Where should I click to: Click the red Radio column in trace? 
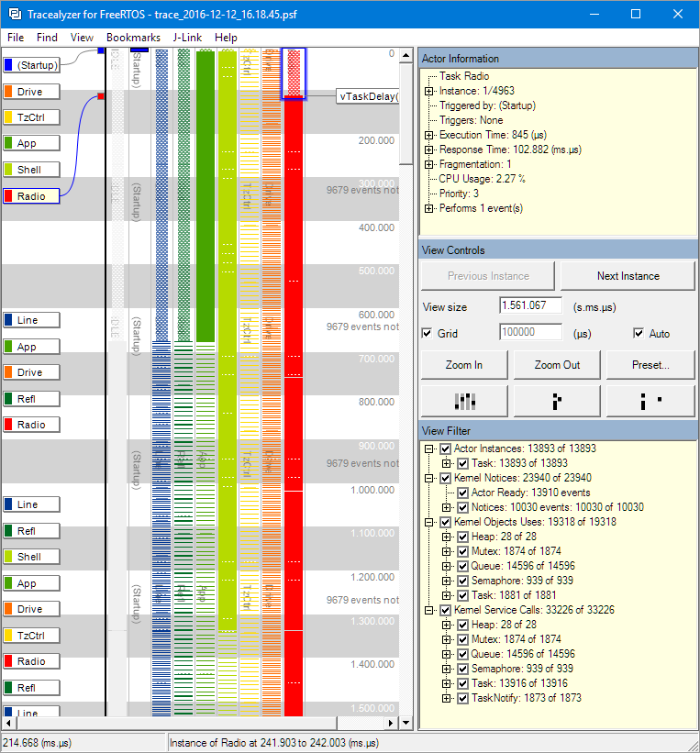pos(294,367)
